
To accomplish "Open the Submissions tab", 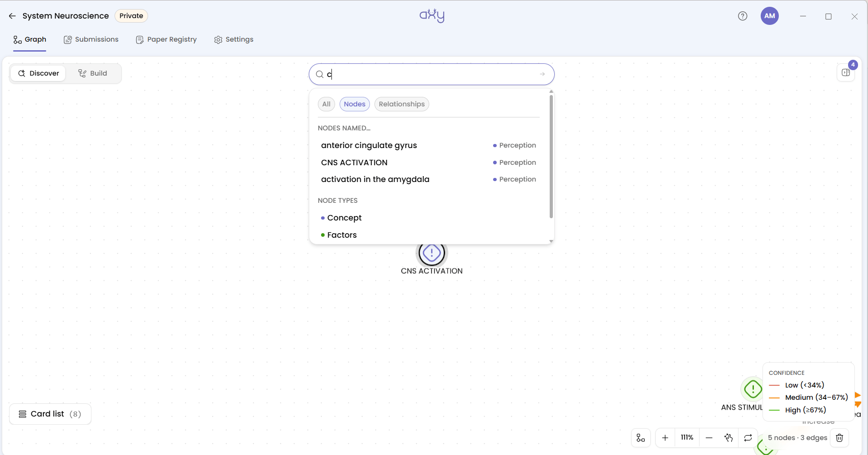I will [91, 40].
